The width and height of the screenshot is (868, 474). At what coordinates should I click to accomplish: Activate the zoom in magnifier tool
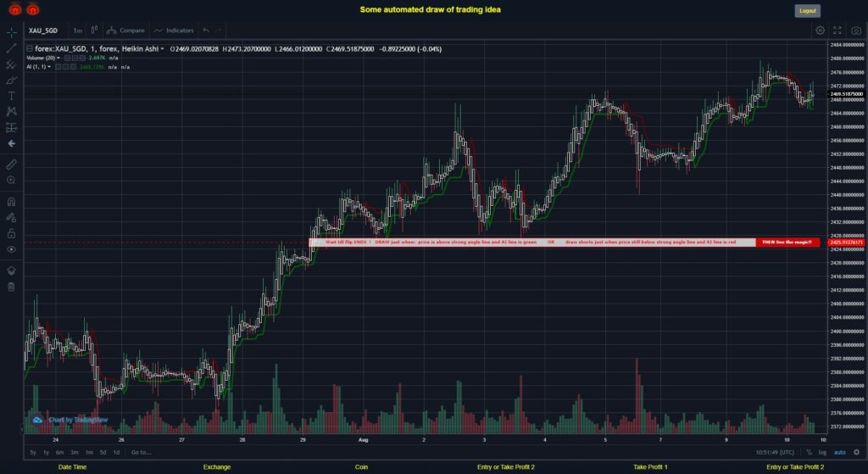click(x=11, y=181)
